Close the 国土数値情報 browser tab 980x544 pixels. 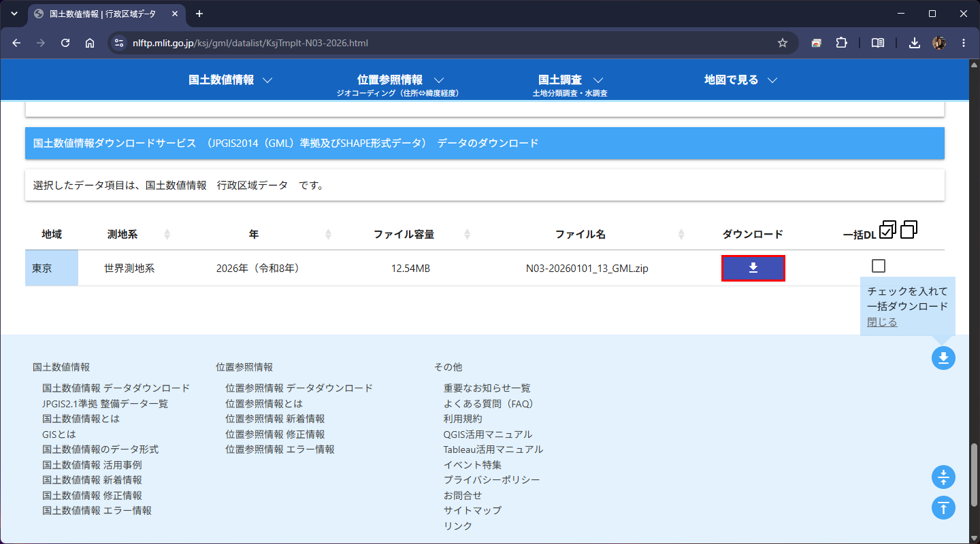coord(175,14)
